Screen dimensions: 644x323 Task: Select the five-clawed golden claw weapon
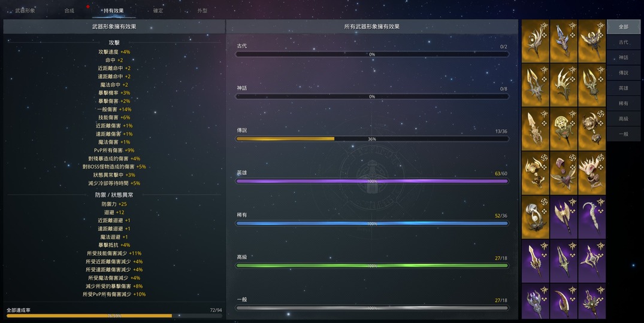point(564,86)
